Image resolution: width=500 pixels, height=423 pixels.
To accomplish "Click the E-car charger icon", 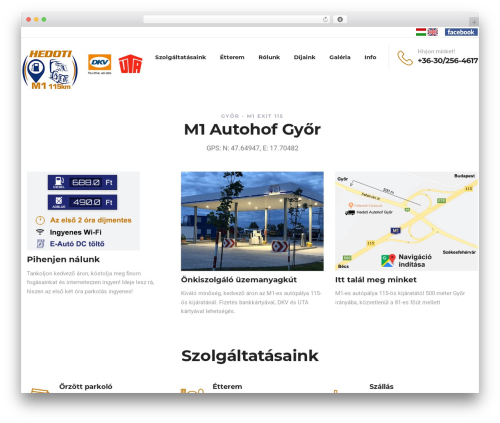I will [x=40, y=244].
